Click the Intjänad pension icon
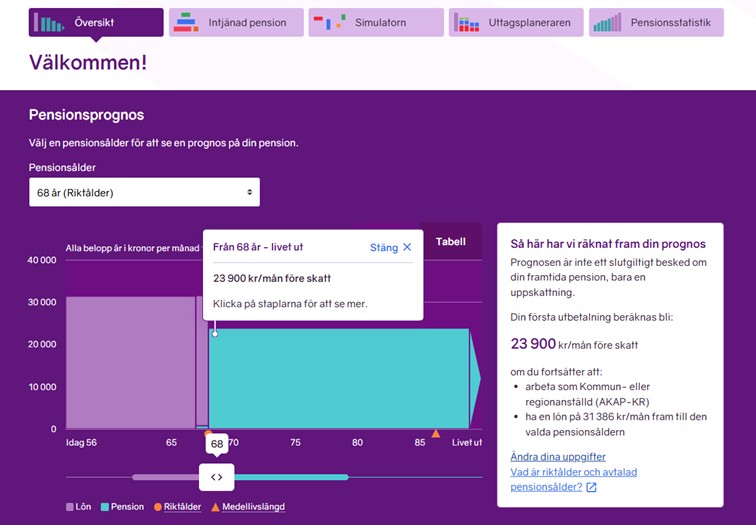 (186, 22)
